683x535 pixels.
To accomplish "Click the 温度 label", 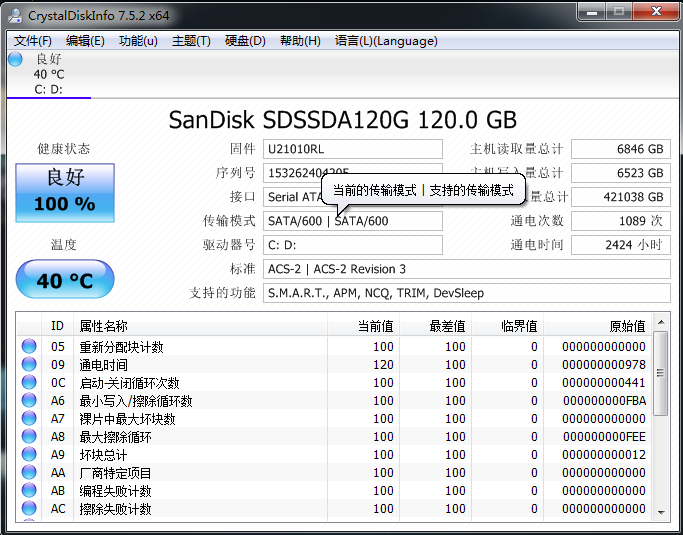I will pyautogui.click(x=64, y=244).
